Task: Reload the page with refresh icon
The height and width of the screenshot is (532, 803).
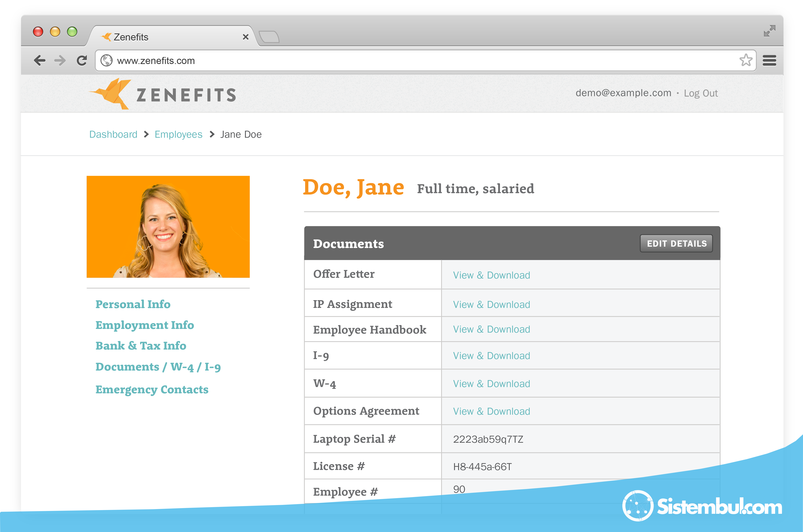Action: tap(82, 61)
